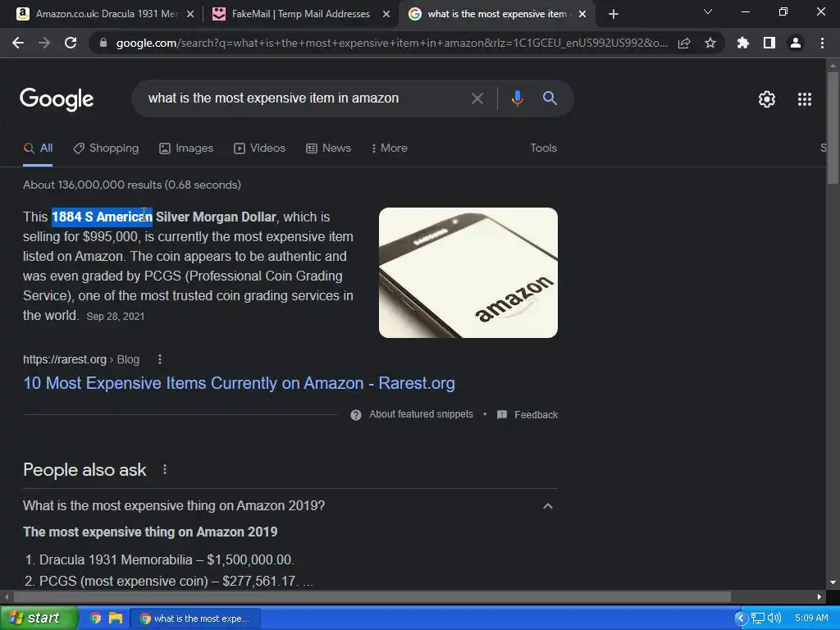
Task: Open the volume tray icon
Action: tap(774, 619)
